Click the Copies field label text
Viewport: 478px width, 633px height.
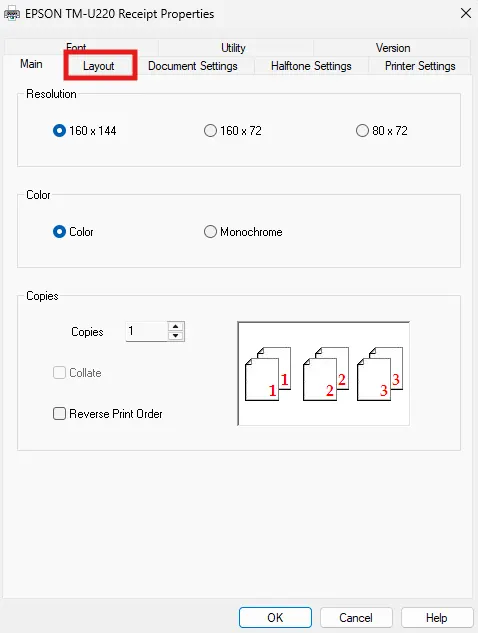[87, 332]
